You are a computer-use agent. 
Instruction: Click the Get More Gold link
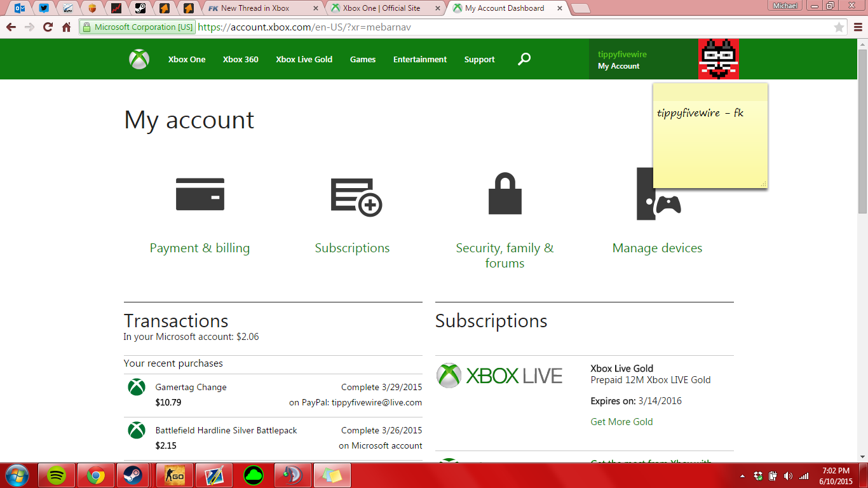[621, 421]
